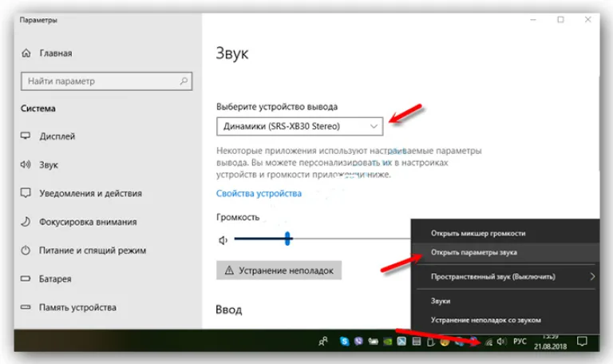613x364 pixels.
Task: Click the Звук speaker icon in sidebar
Action: [x=26, y=164]
